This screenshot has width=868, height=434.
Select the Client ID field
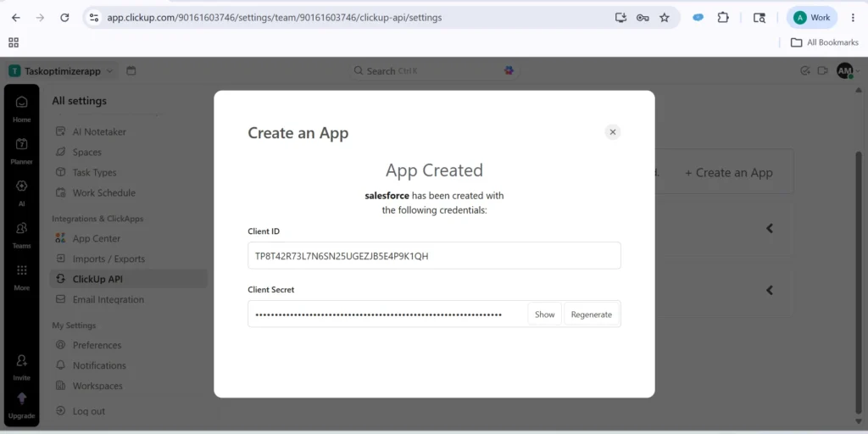pyautogui.click(x=434, y=256)
